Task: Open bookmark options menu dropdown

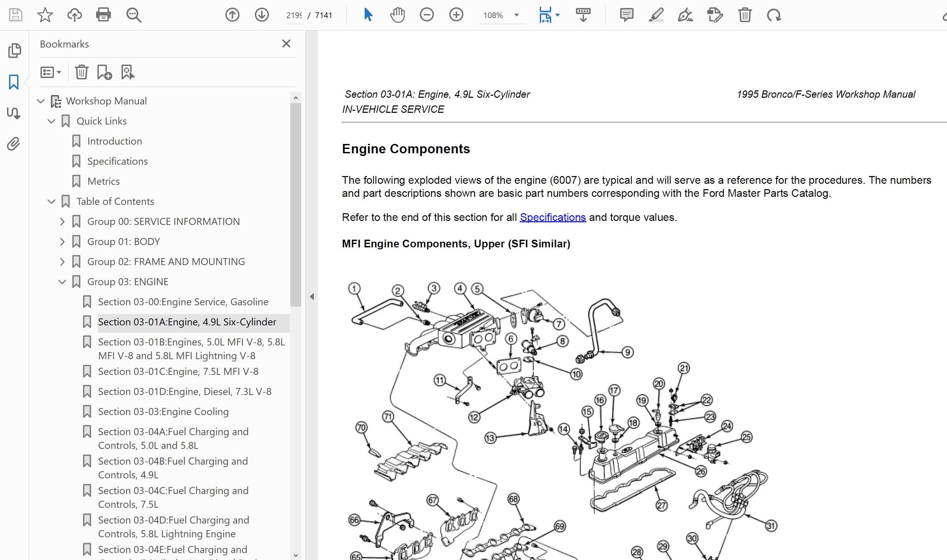Action: pos(51,72)
